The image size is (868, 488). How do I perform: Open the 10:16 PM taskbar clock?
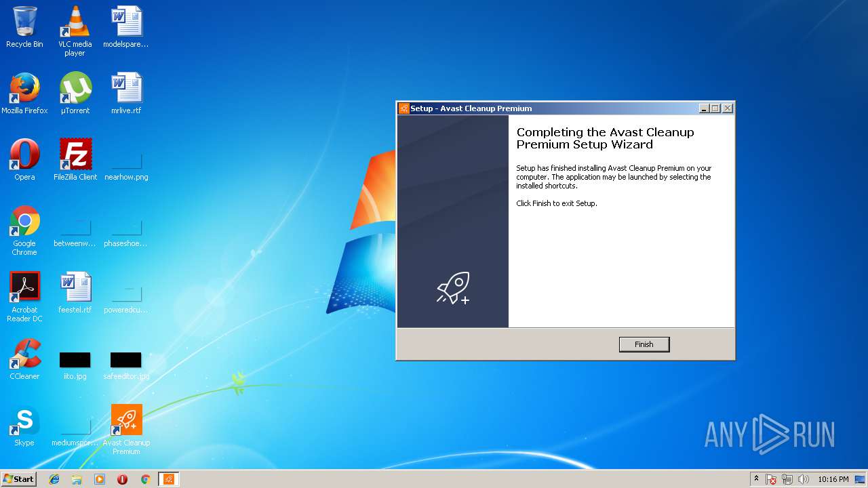[x=833, y=479]
